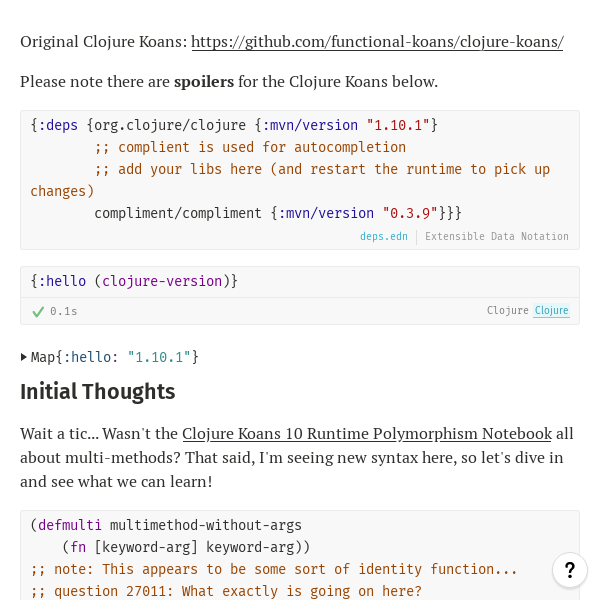Image resolution: width=600 pixels, height=600 pixels.
Task: Open the help question mark button
Action: [570, 570]
